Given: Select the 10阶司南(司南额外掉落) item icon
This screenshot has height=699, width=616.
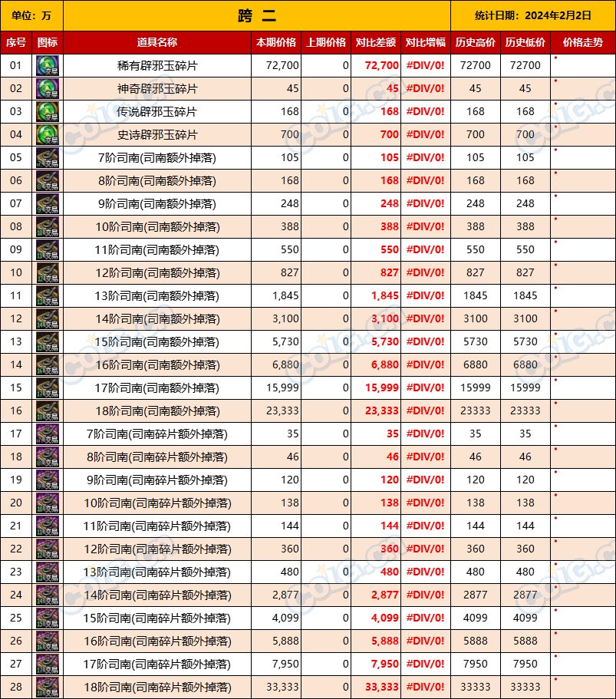Looking at the screenshot, I should point(48,227).
